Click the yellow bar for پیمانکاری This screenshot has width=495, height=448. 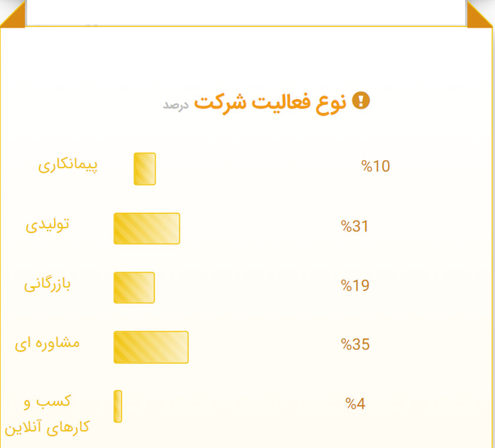click(x=145, y=169)
